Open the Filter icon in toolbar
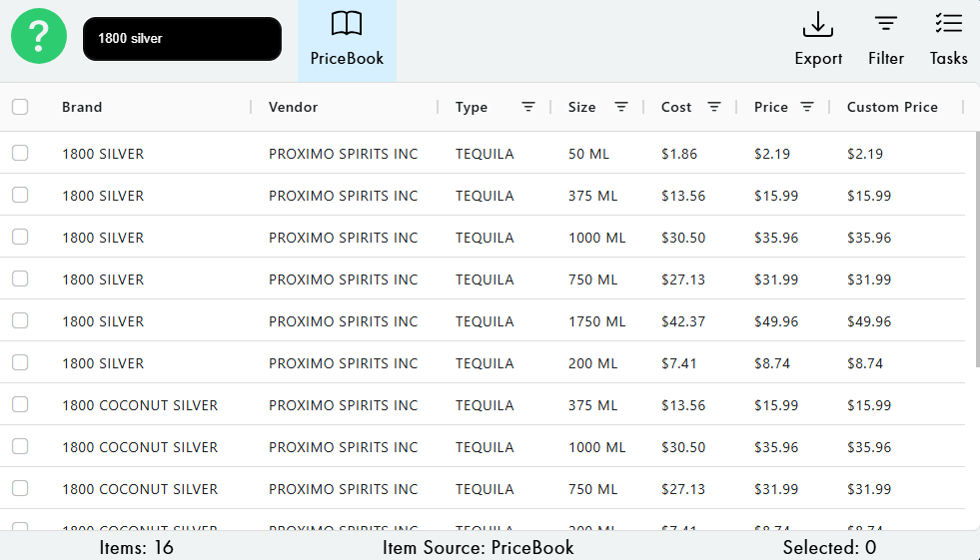This screenshot has height=560, width=980. click(x=885, y=24)
